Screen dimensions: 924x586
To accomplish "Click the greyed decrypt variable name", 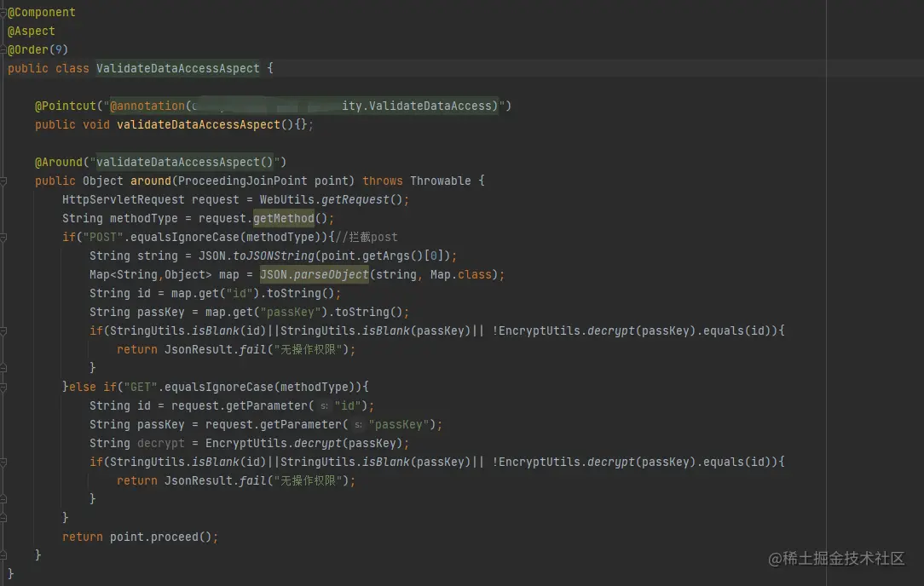I will pos(161,444).
